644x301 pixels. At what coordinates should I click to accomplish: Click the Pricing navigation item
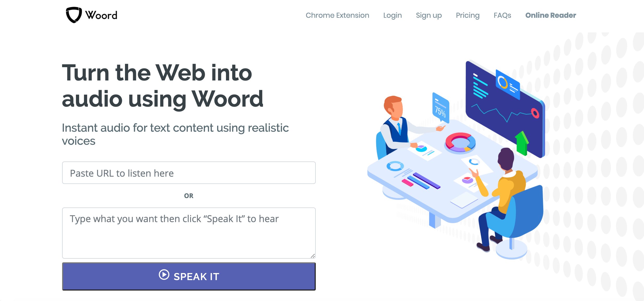(x=468, y=15)
